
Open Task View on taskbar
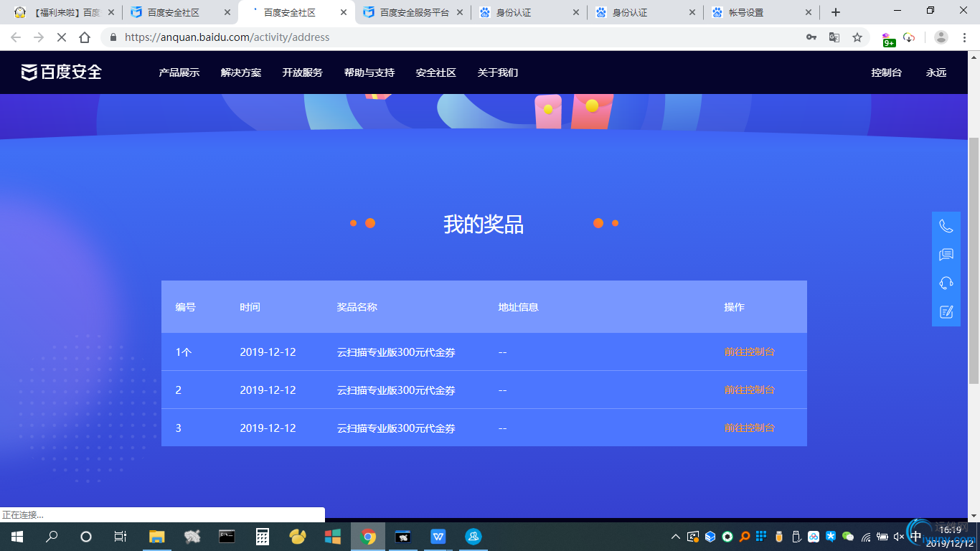pos(121,537)
